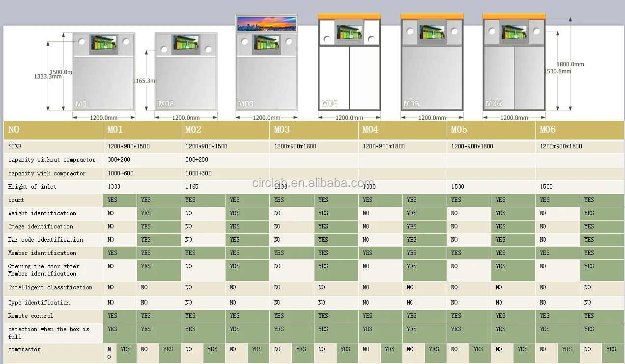Click Bar code identification 'YES' cell under M06
The image size is (625, 364).
602,240
